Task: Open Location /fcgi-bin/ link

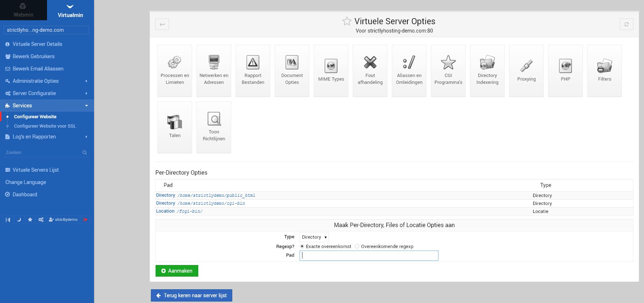Action: click(x=179, y=211)
